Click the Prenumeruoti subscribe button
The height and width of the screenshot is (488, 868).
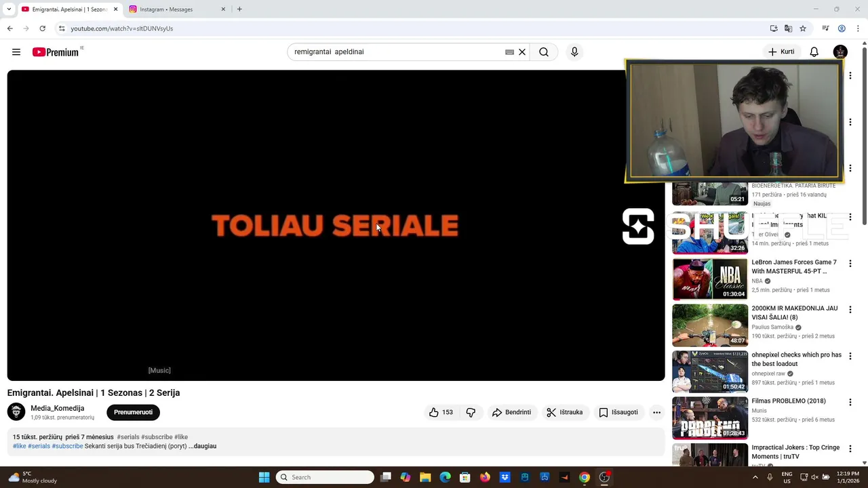pyautogui.click(x=133, y=412)
